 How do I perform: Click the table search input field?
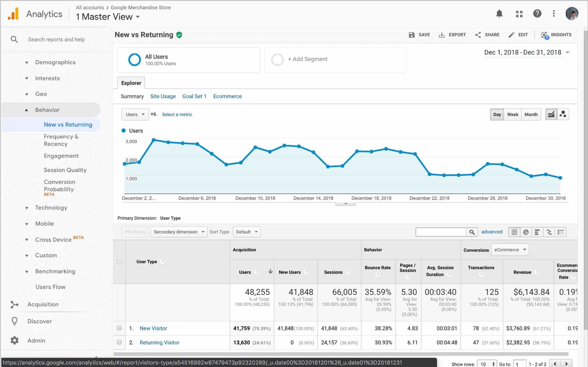pyautogui.click(x=441, y=232)
